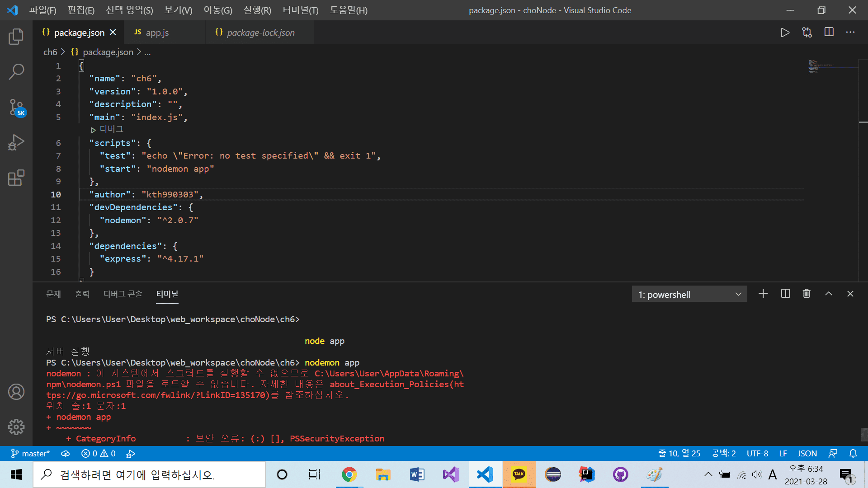Run the file with the play icon

[x=785, y=33]
